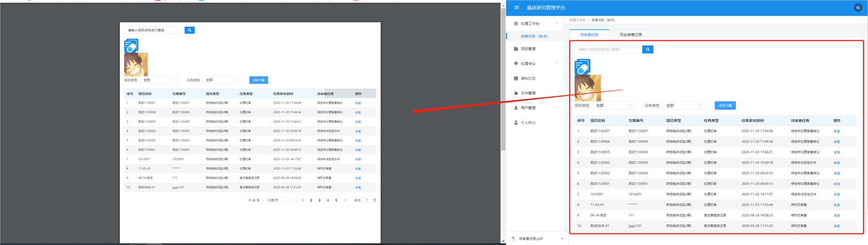The height and width of the screenshot is (245, 868).
Task: Open the 任务类型 dropdown in PDF preview
Action: [221, 80]
